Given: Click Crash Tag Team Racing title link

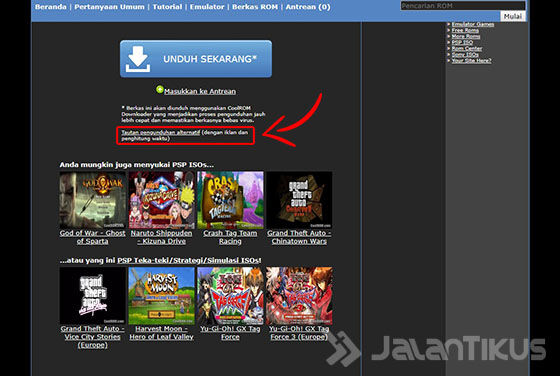Looking at the screenshot, I should pyautogui.click(x=230, y=237).
